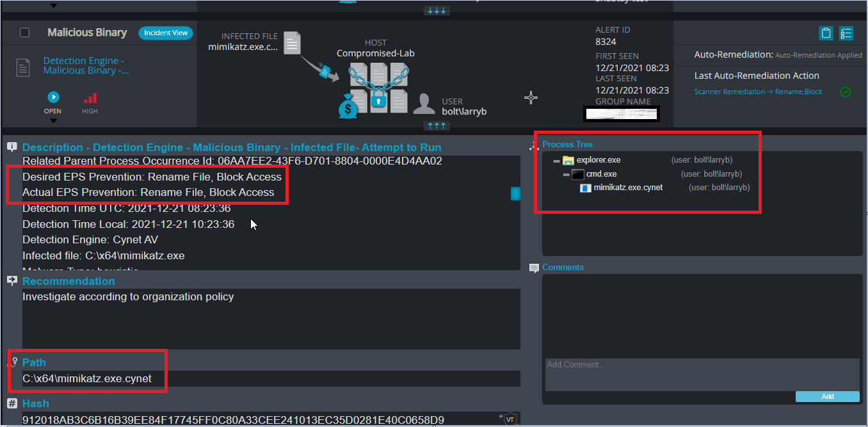This screenshot has width=868, height=427.
Task: Open the Detection Engine - Malicious Binary link
Action: (x=86, y=65)
